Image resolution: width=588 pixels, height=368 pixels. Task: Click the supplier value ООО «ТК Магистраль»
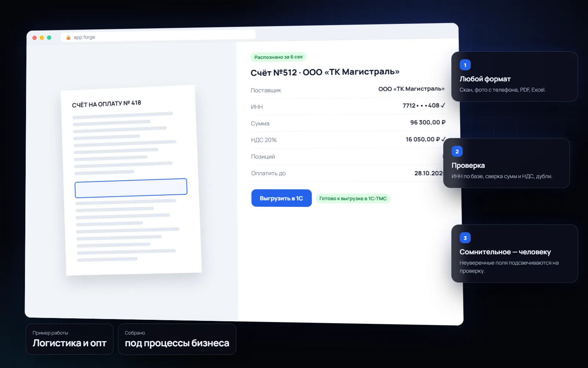click(412, 89)
